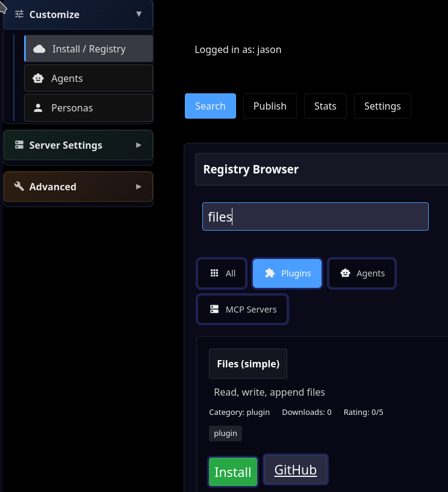Click the sliders icon on Customize header
The image size is (448, 492).
coord(19,14)
